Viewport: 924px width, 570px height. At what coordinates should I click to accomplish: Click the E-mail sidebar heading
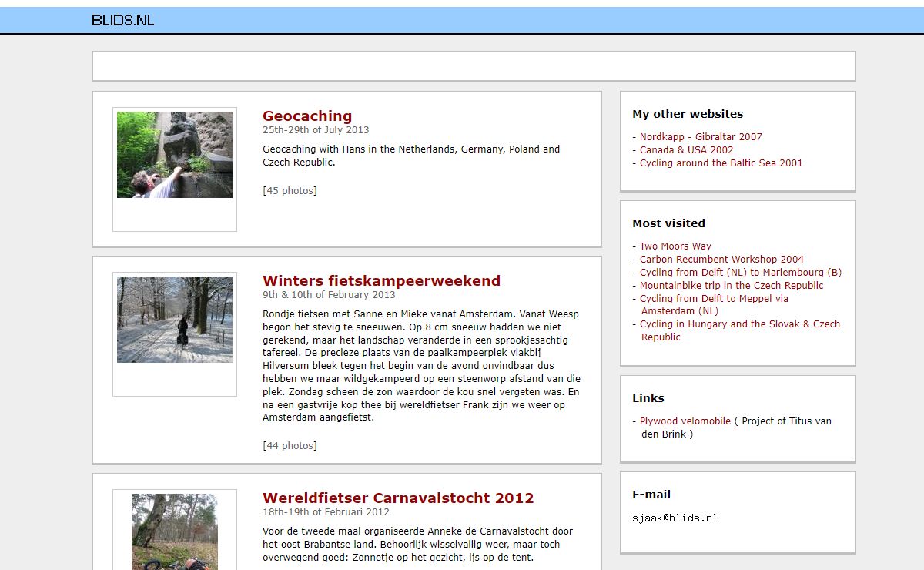(x=651, y=495)
